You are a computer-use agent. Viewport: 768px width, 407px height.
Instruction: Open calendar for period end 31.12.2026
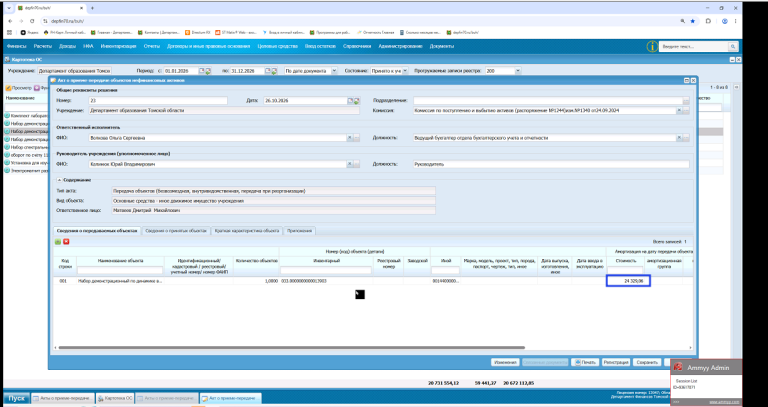coord(268,71)
